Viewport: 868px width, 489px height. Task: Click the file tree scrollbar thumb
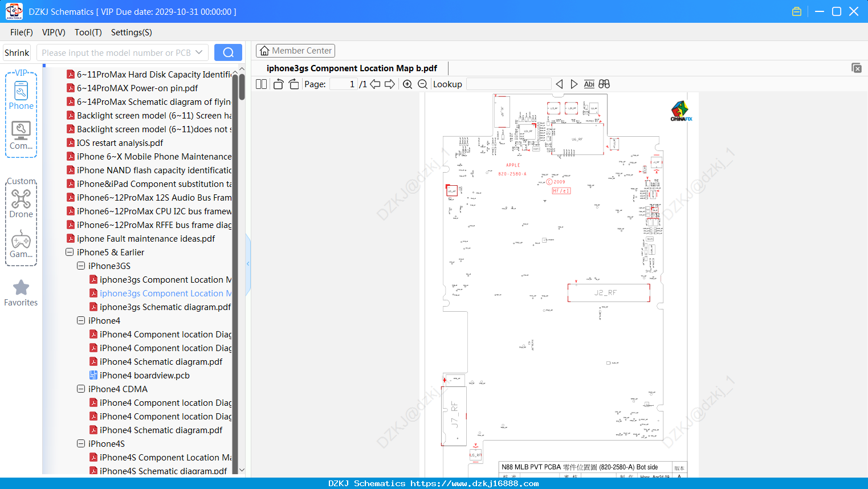242,87
